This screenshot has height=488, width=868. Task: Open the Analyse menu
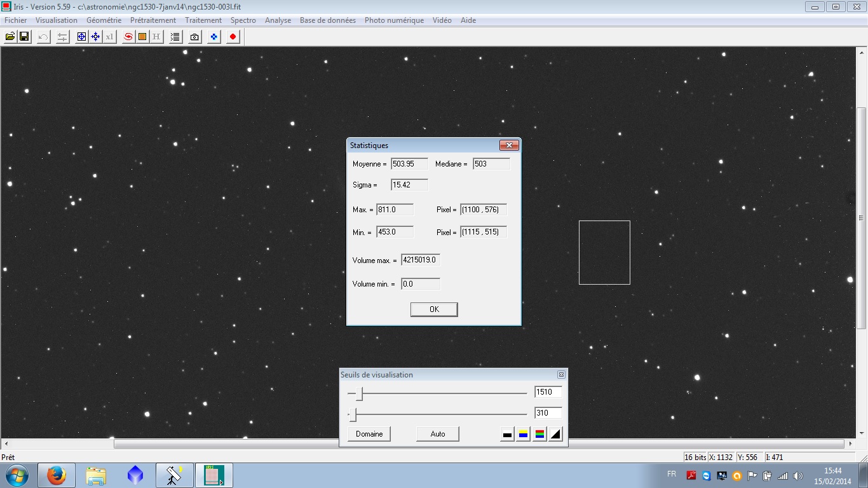(x=278, y=20)
